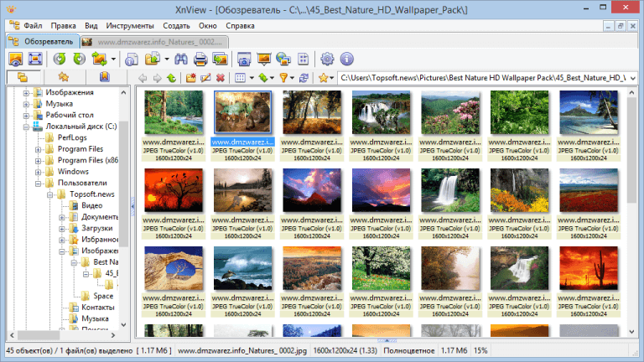Refresh the browser file list
The width and height of the screenshot is (644, 362).
(304, 78)
